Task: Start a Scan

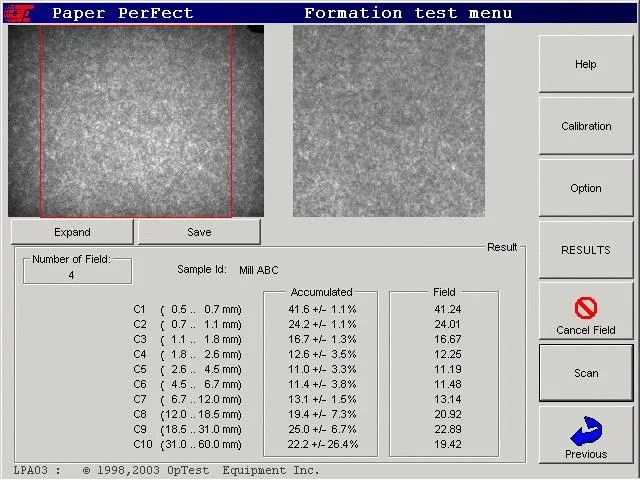Action: point(586,373)
